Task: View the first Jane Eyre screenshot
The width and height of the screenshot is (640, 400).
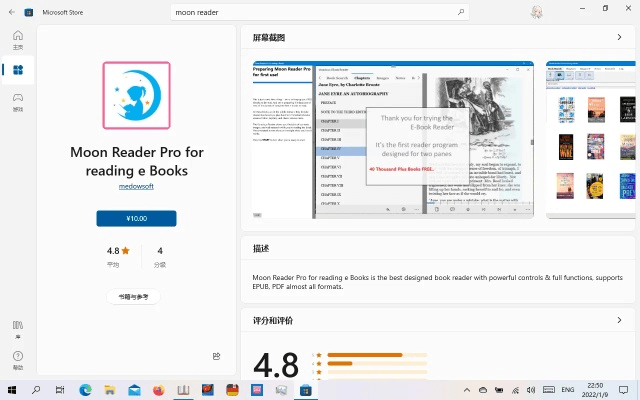Action: click(393, 140)
